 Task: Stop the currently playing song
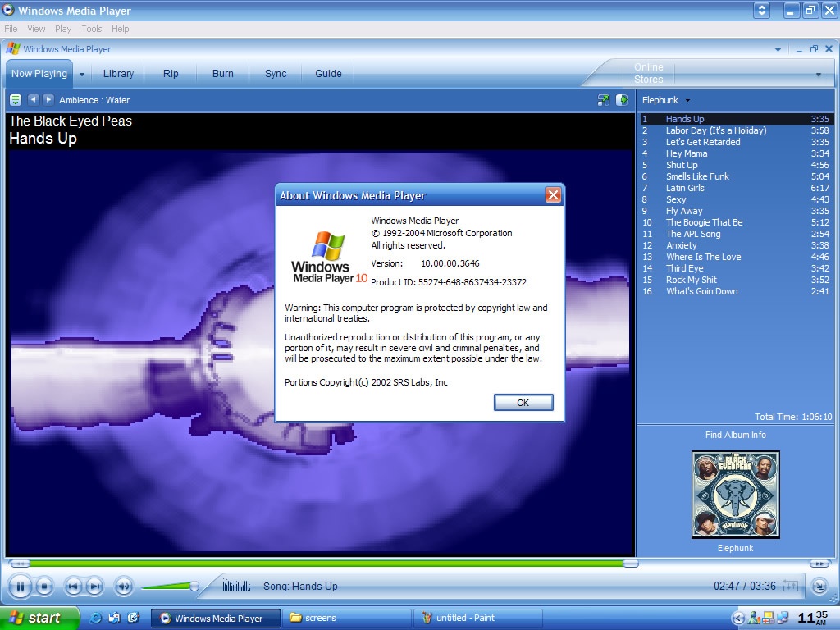pos(44,585)
